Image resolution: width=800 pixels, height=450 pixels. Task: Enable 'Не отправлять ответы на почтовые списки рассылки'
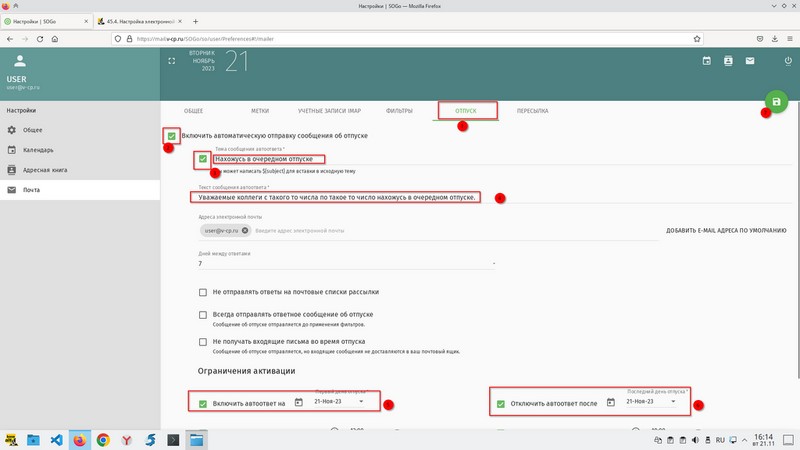point(203,292)
